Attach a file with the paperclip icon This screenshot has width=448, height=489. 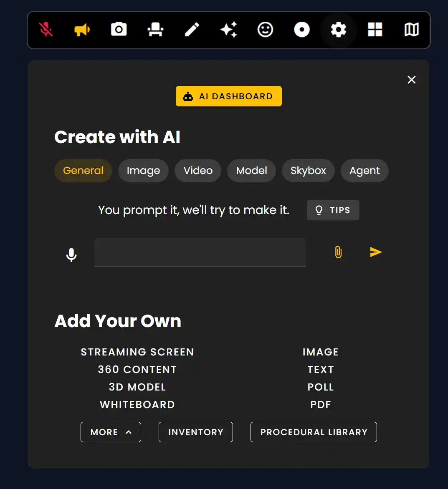(x=338, y=252)
